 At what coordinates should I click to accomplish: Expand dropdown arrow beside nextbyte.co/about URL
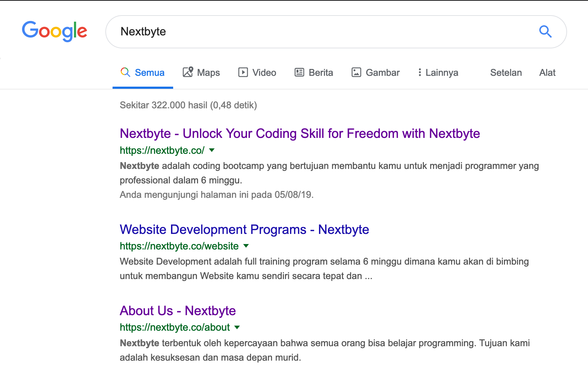click(237, 327)
